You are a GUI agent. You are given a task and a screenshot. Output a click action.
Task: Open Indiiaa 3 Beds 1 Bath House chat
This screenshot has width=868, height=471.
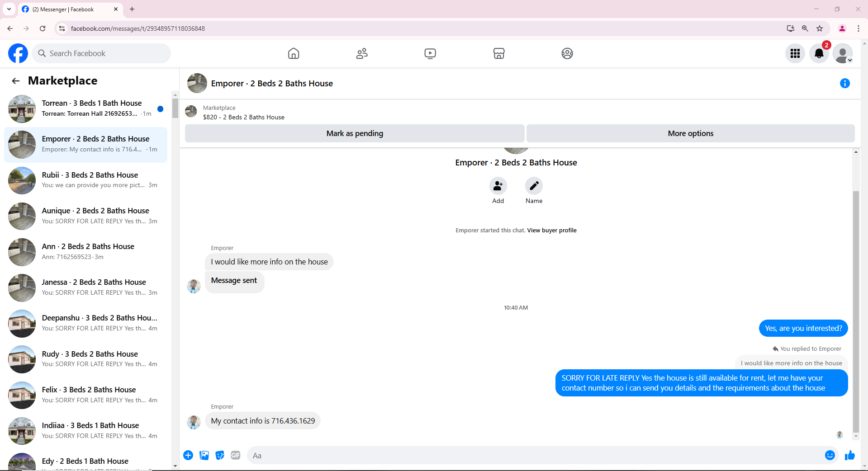click(86, 431)
